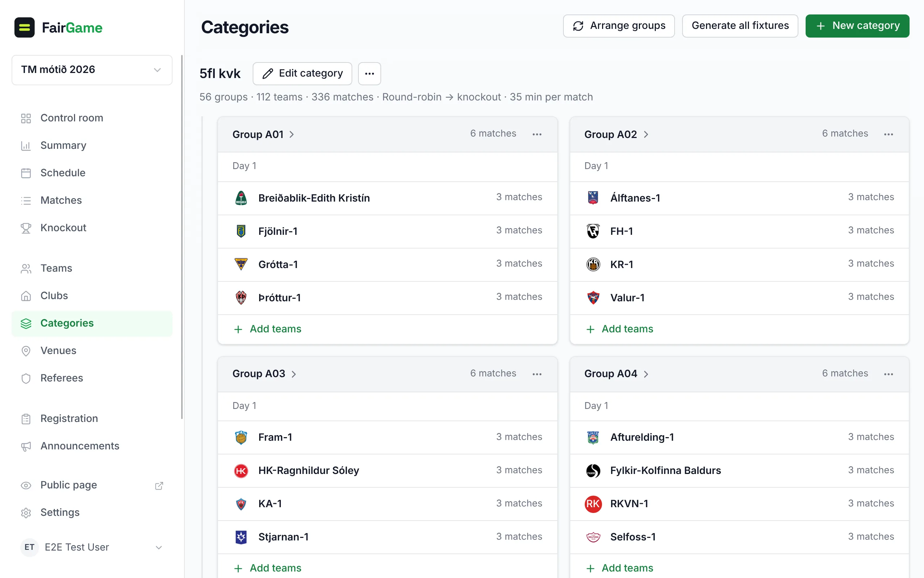Open Group A01 options menu
Screen dimensions: 924x578
coord(537,134)
